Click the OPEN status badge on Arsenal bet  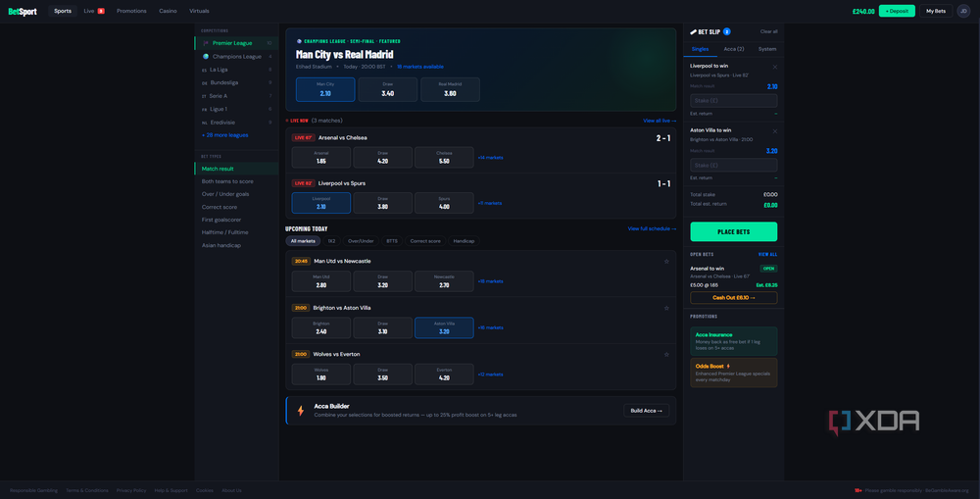pos(768,269)
